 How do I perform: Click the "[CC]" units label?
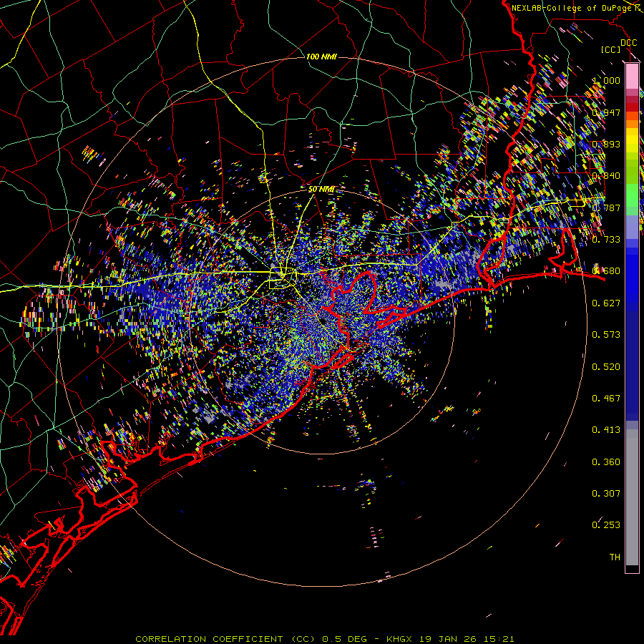tap(611, 49)
